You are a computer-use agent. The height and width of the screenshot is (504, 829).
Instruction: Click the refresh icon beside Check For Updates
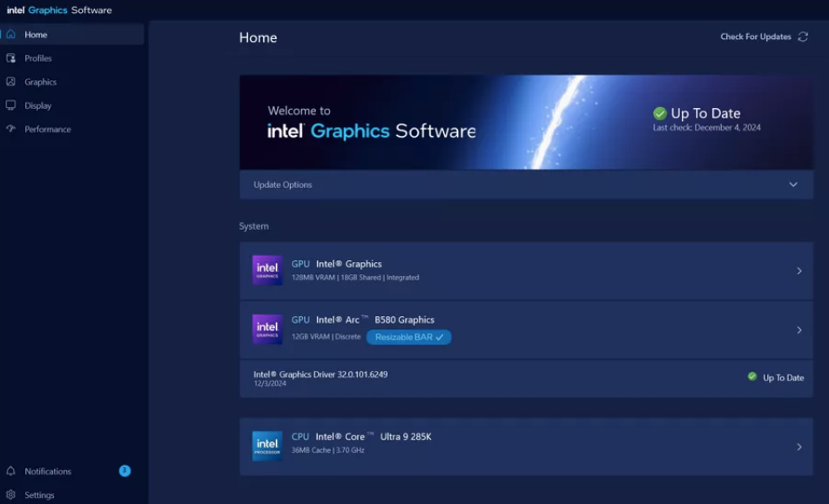[803, 37]
